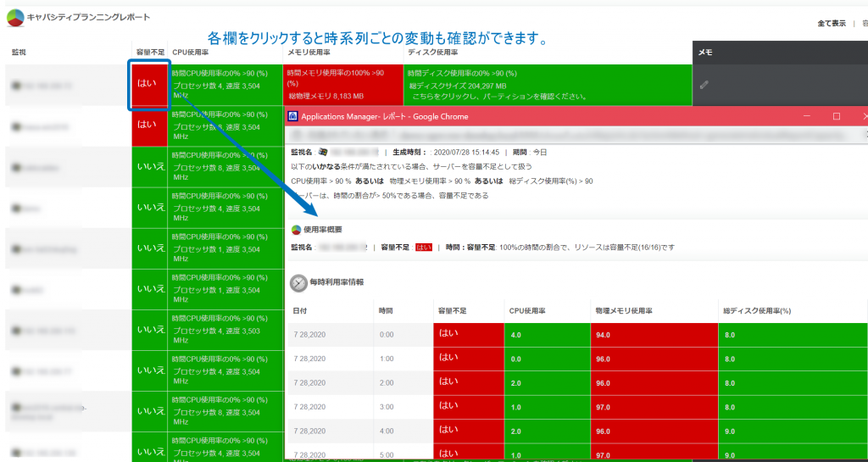Click はい cell in the 0:00 row
Viewport: 868px width, 462px height.
[x=468, y=335]
